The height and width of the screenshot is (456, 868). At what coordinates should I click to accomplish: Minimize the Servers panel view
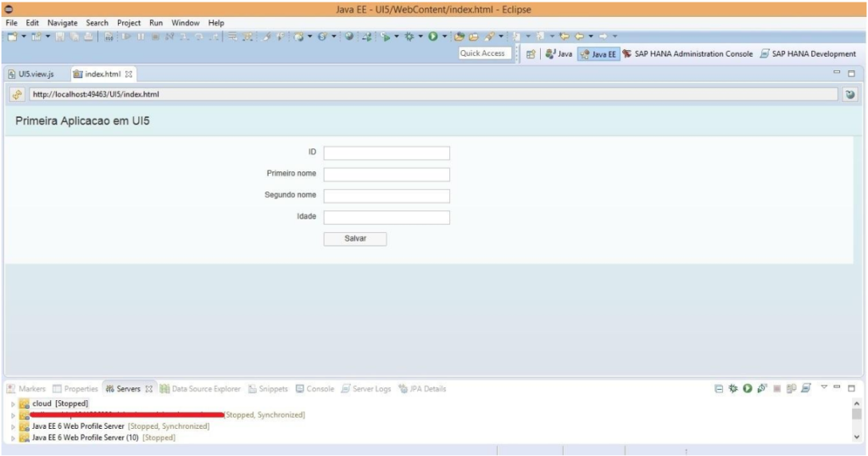pos(837,389)
